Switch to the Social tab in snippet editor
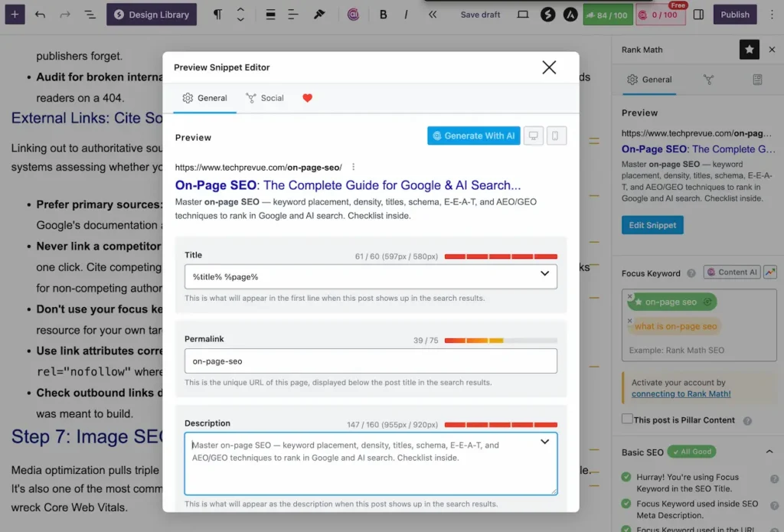The width and height of the screenshot is (784, 532). pyautogui.click(x=265, y=98)
